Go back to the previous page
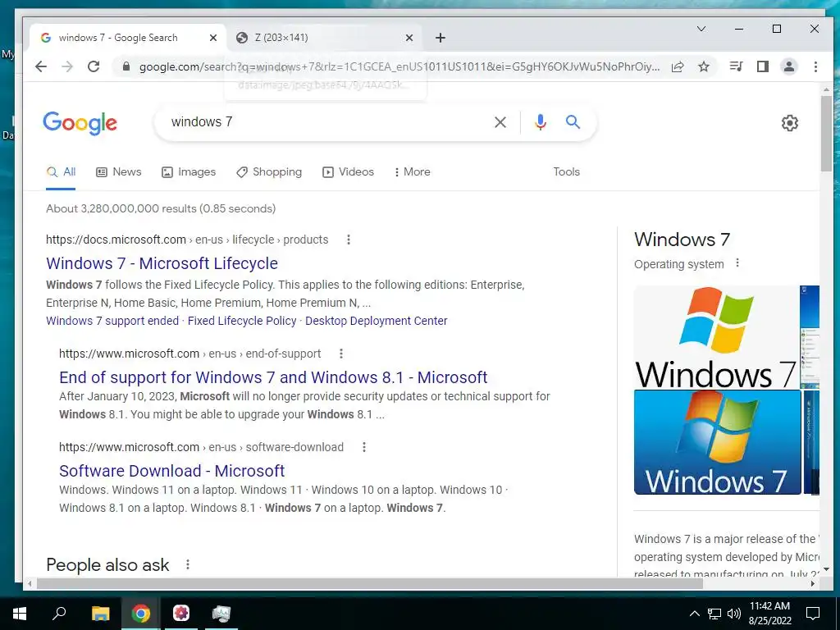 click(41, 66)
